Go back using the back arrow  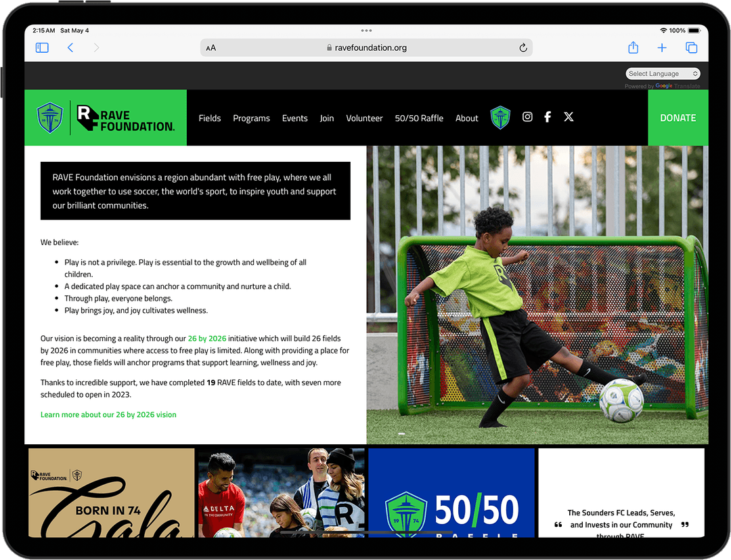pos(70,47)
